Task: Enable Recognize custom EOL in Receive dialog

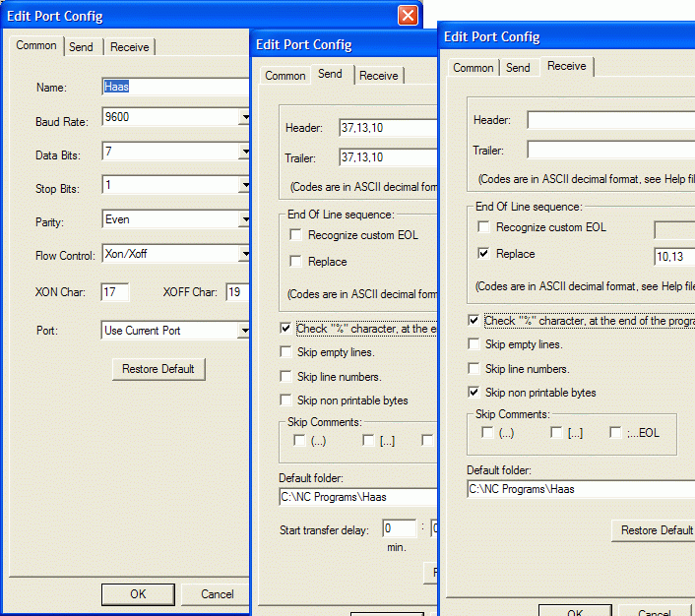Action: pos(483,227)
